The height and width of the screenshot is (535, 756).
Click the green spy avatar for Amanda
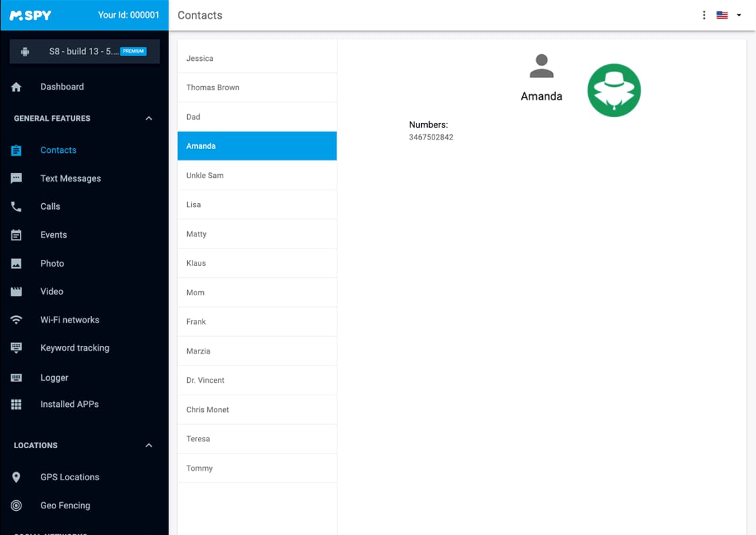(614, 90)
